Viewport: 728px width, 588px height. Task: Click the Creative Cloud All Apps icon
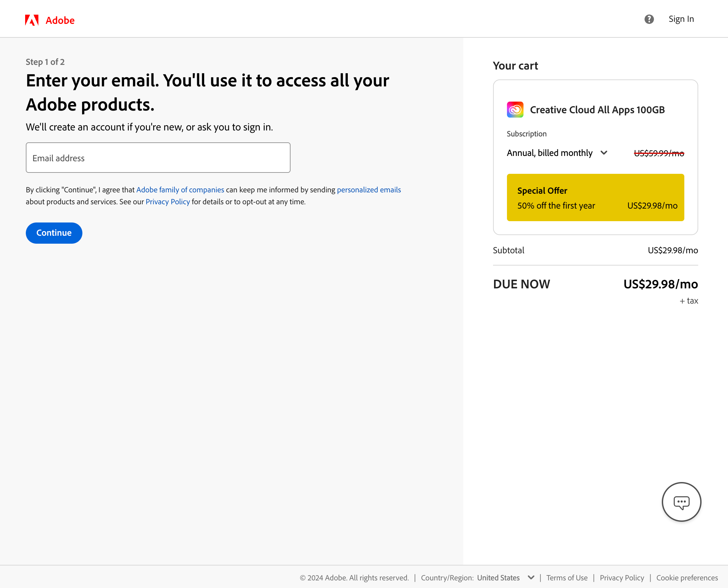click(515, 109)
